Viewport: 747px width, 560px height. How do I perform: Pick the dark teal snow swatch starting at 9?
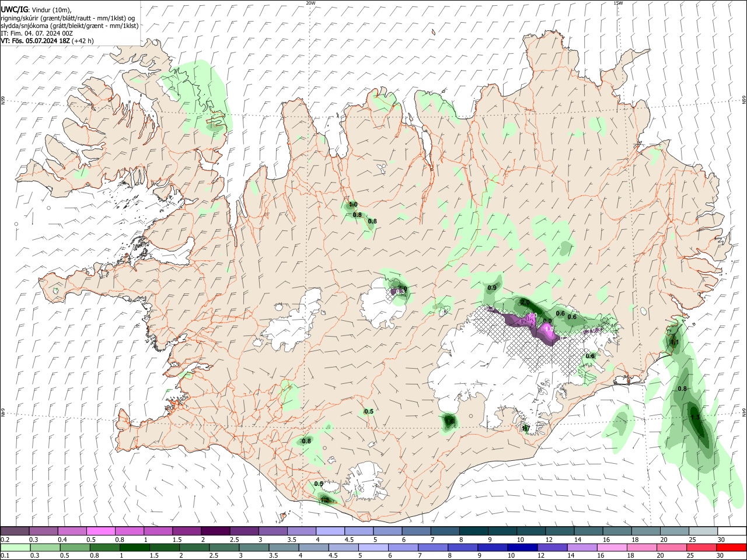(x=502, y=531)
